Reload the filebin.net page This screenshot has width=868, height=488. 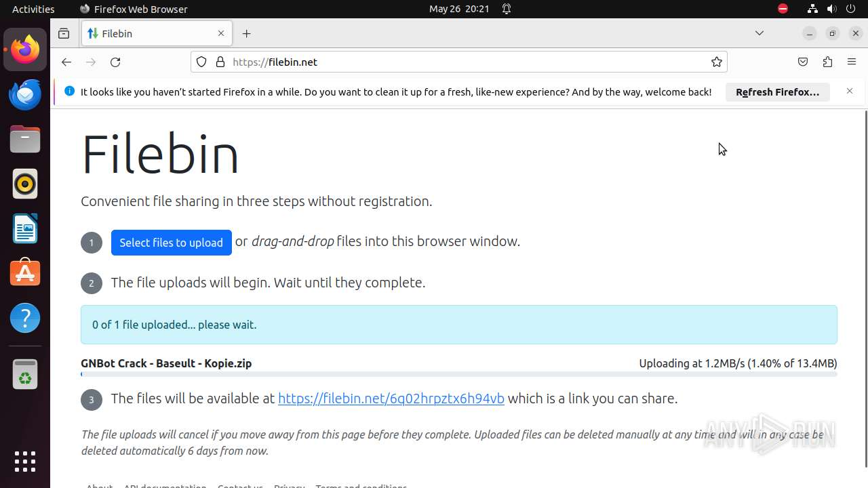click(x=115, y=62)
